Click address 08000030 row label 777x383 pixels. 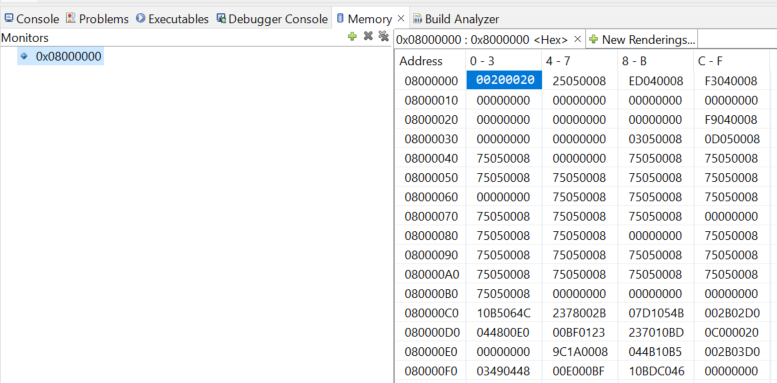pyautogui.click(x=431, y=139)
